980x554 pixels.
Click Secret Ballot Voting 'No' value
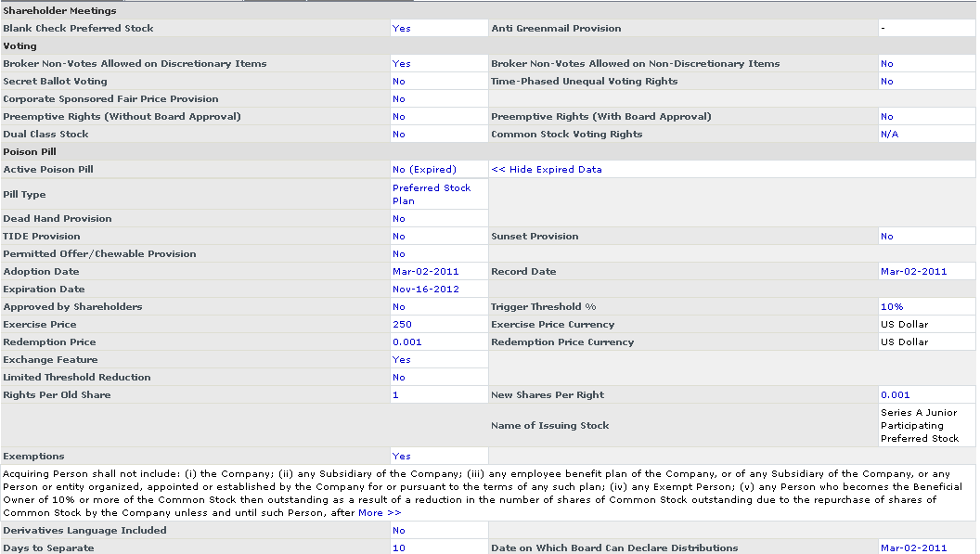point(399,82)
